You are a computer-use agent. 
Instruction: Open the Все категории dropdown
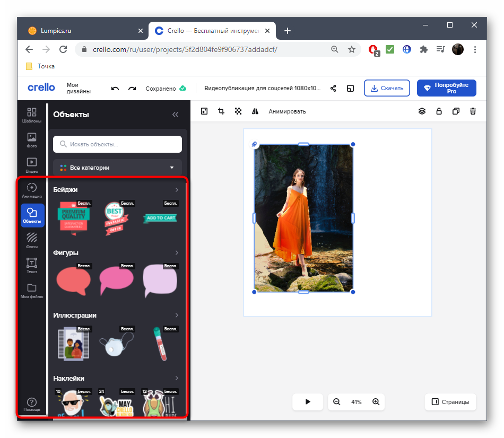pyautogui.click(x=117, y=168)
